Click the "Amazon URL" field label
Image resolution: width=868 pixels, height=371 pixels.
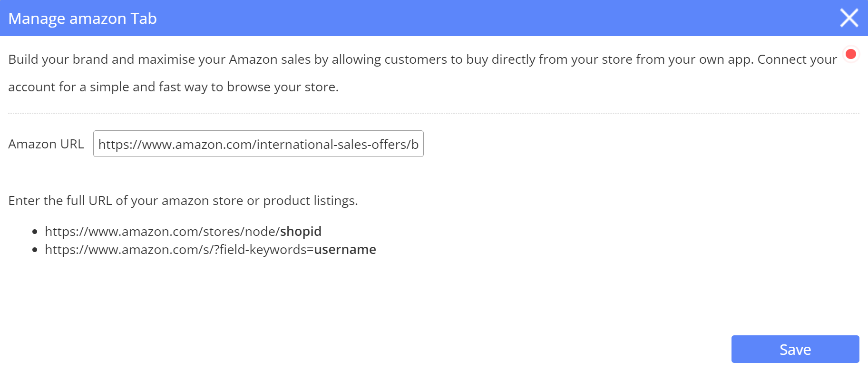tap(46, 144)
